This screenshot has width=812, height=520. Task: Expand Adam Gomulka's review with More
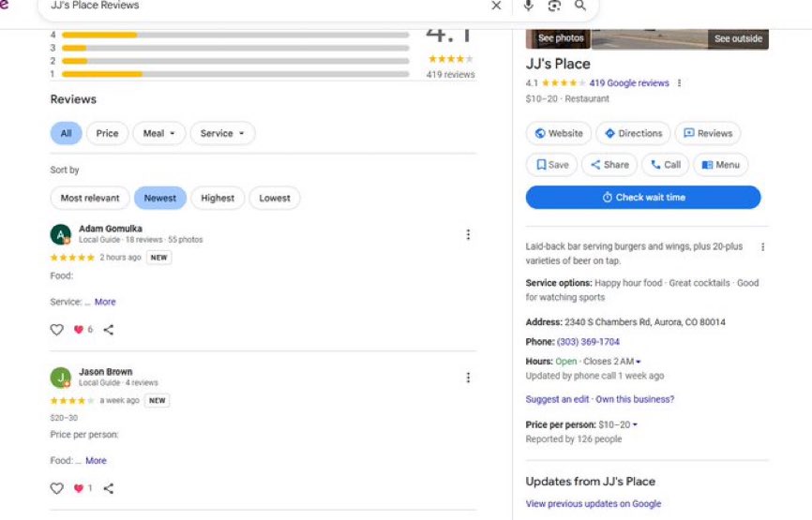point(105,302)
